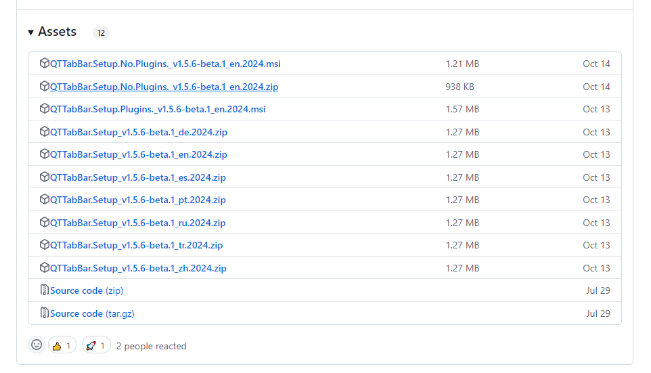The width and height of the screenshot is (651, 373).
Task: Click Oct 14 date of No.Plugins msi row
Action: point(596,64)
